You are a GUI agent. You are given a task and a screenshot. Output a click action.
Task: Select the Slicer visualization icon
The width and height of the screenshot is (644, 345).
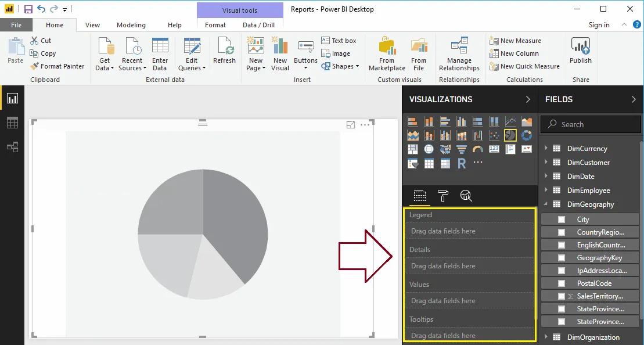pyautogui.click(x=413, y=163)
